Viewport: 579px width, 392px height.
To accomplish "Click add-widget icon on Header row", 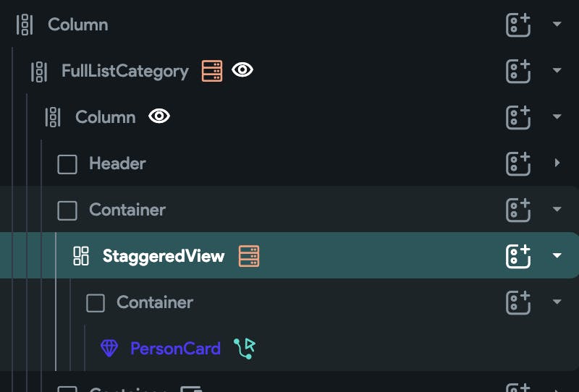I will (x=518, y=163).
